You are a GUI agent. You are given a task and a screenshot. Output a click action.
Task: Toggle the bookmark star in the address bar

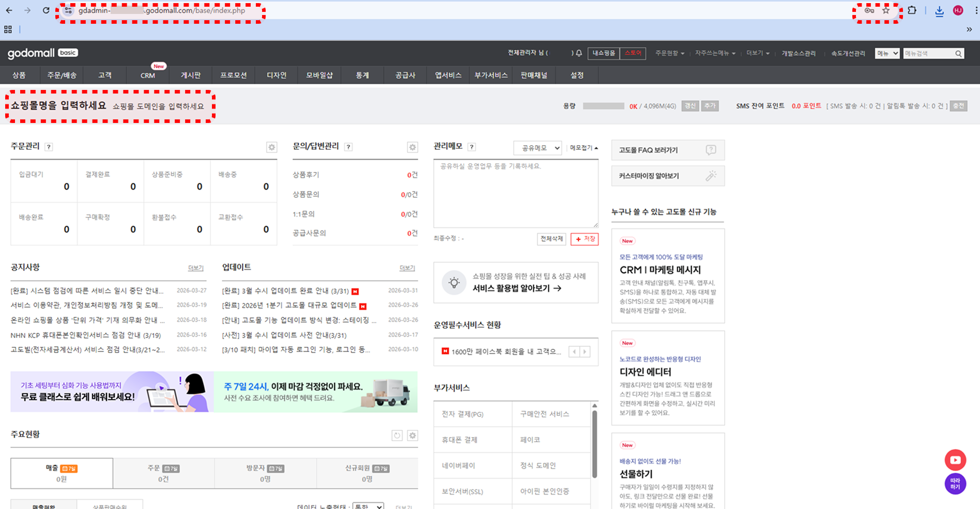coord(886,10)
